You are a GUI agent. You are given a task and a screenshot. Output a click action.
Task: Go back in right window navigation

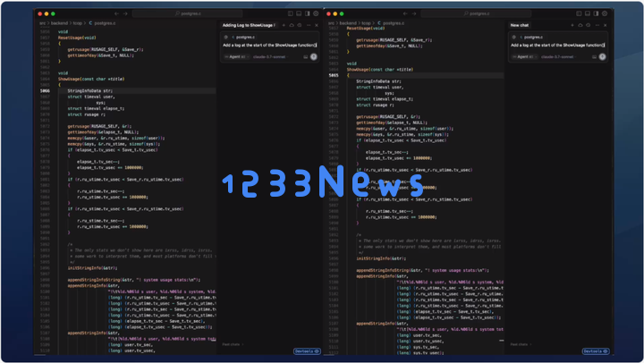(405, 13)
